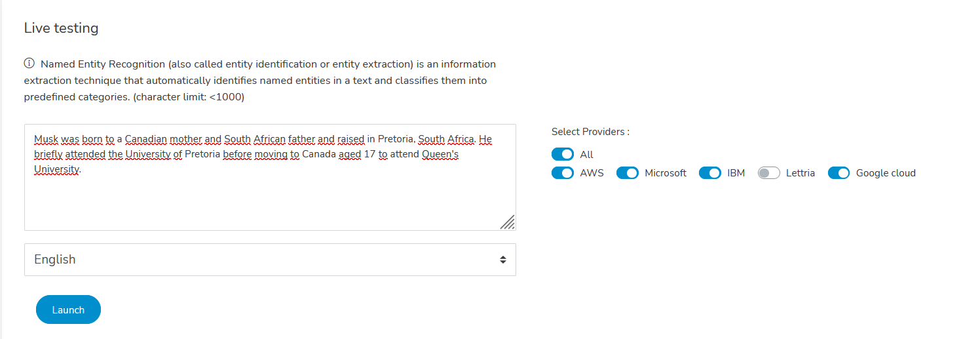Switch off the Google cloud provider
Screen dimensions: 980x339
click(839, 173)
